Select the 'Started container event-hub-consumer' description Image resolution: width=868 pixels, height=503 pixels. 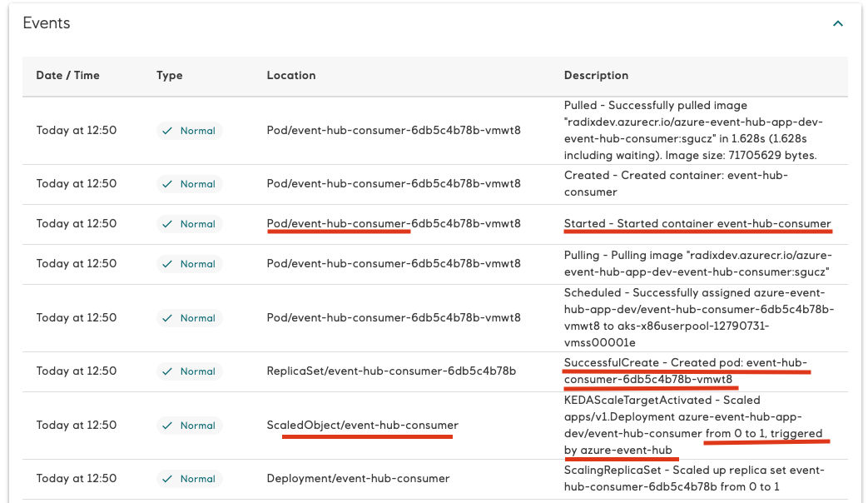697,223
